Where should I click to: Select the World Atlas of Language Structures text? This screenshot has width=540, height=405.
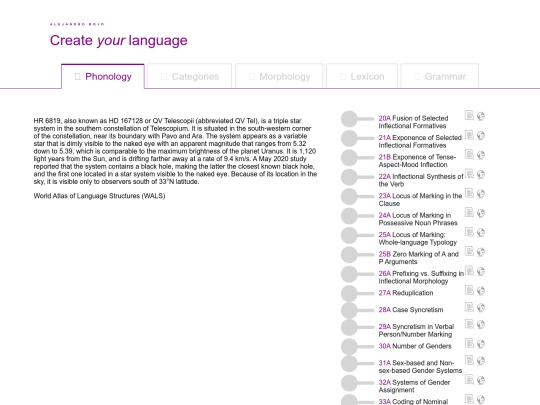tap(99, 196)
